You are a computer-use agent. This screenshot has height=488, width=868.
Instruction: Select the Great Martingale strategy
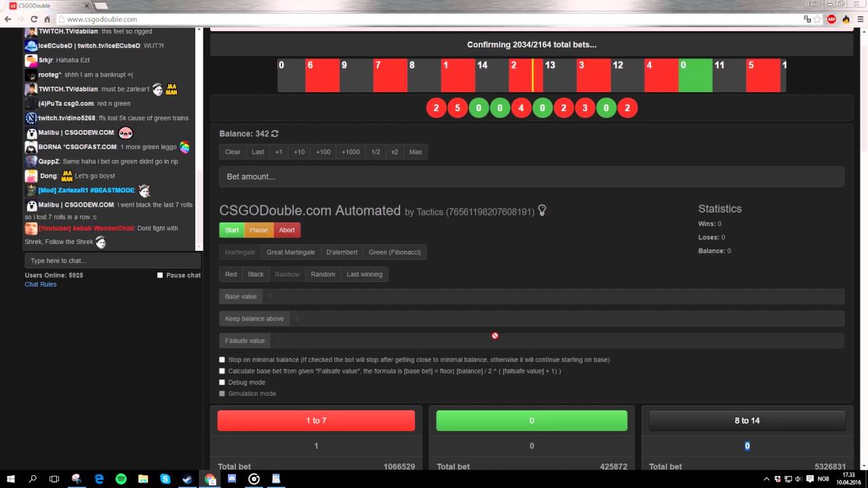click(291, 252)
